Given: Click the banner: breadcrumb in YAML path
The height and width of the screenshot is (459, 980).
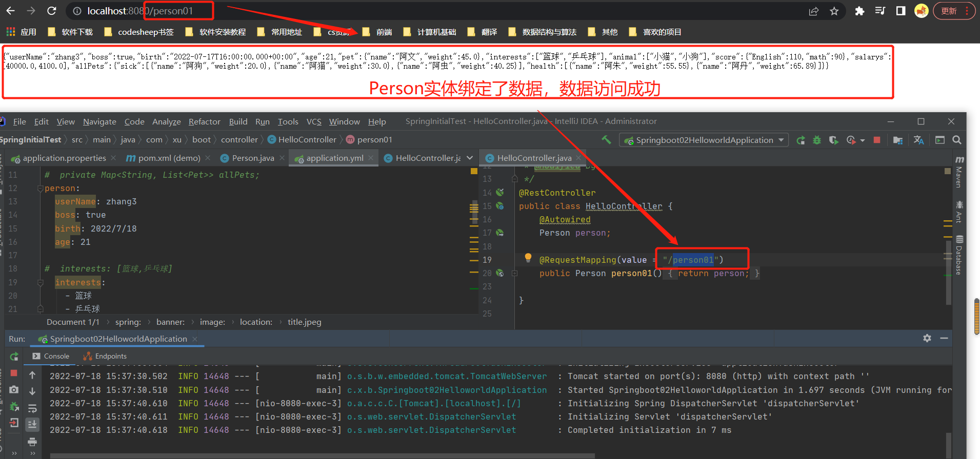Looking at the screenshot, I should (170, 322).
